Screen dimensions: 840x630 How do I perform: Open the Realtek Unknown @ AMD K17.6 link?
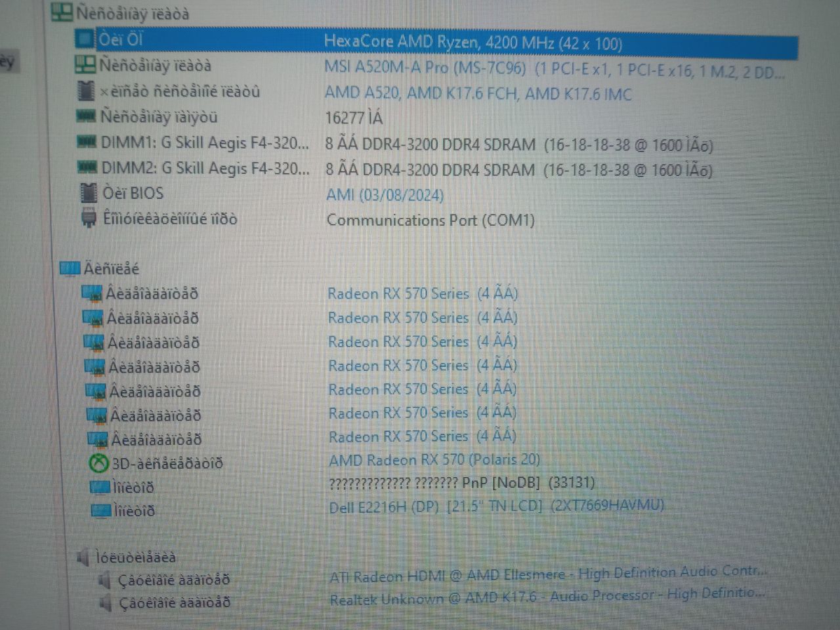[547, 597]
